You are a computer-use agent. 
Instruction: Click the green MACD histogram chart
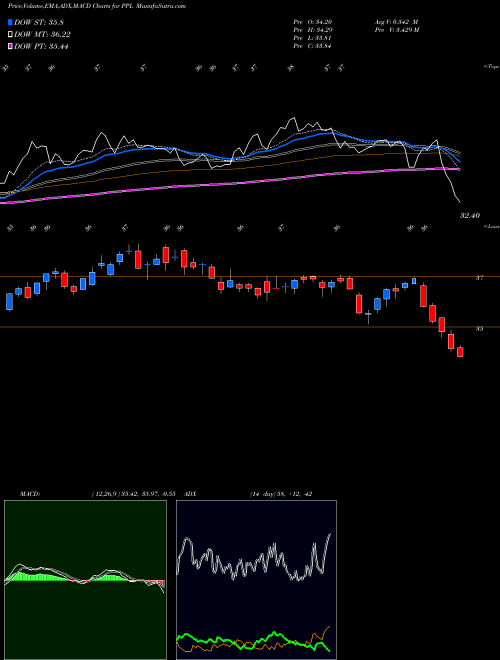pos(85,580)
